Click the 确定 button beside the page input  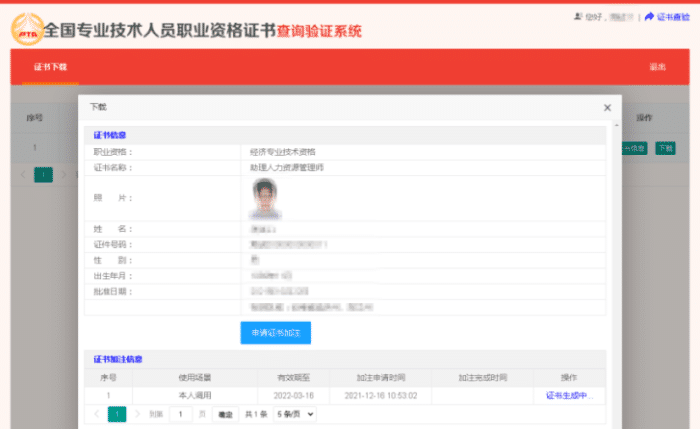coord(225,414)
